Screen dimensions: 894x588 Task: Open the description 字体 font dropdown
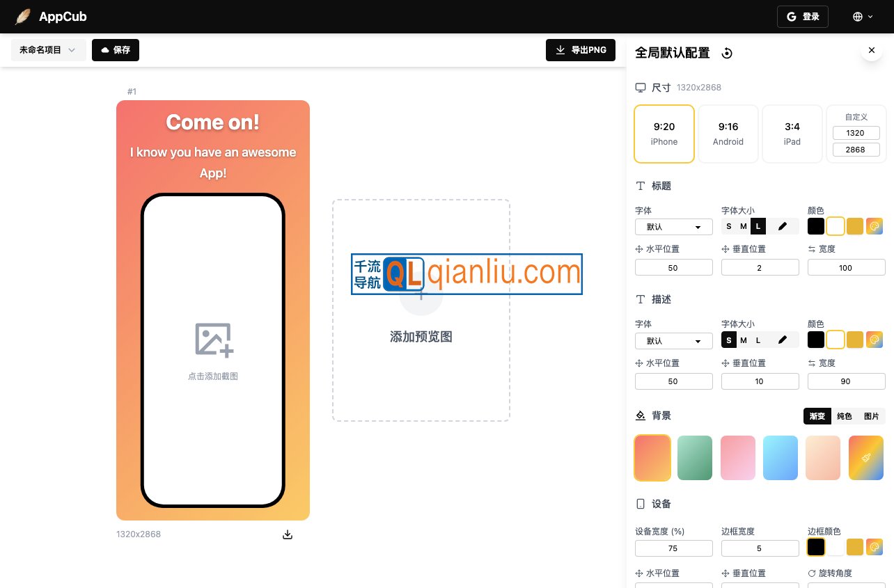(673, 340)
